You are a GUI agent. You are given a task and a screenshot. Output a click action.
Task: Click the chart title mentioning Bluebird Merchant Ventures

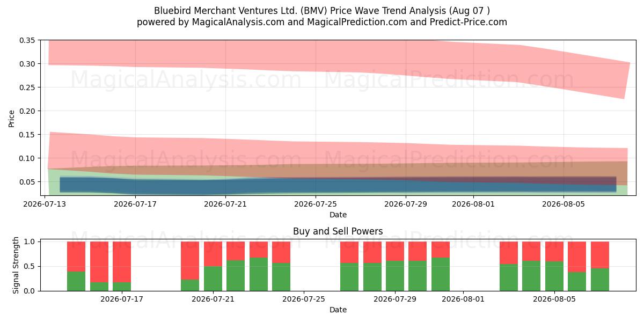(x=322, y=11)
